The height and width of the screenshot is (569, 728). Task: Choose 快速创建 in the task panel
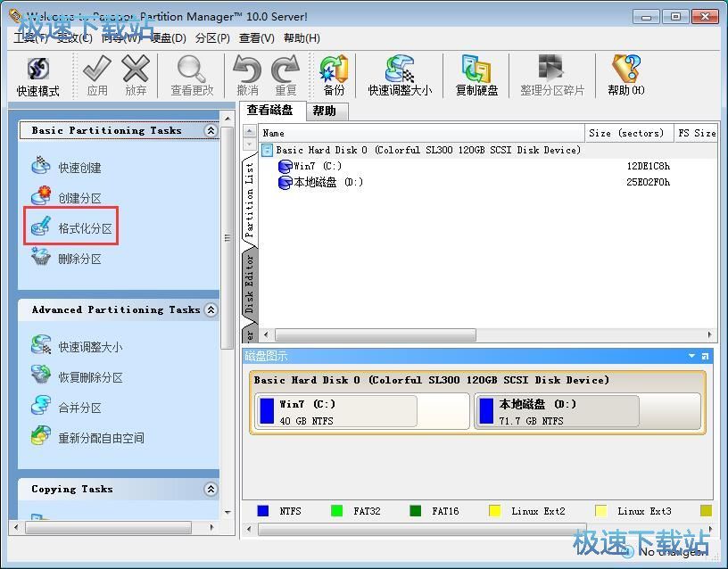66,167
